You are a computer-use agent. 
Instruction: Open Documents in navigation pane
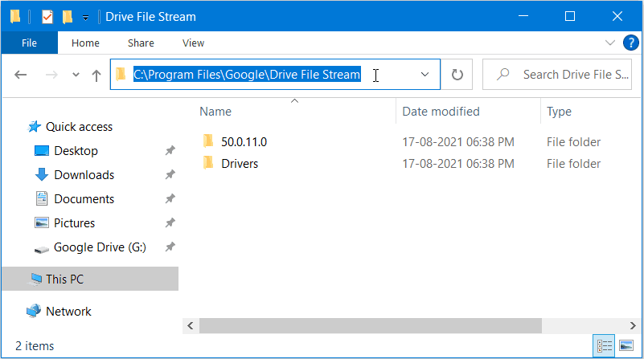click(84, 199)
